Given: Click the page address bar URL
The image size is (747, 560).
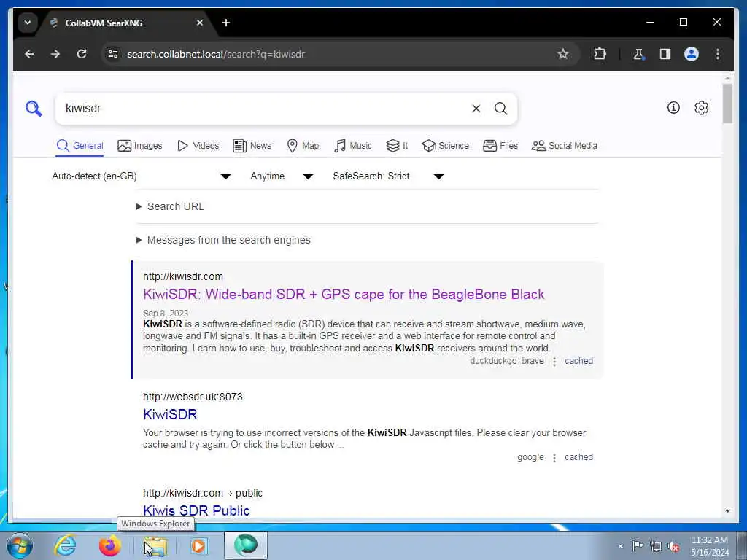Looking at the screenshot, I should pos(216,54).
